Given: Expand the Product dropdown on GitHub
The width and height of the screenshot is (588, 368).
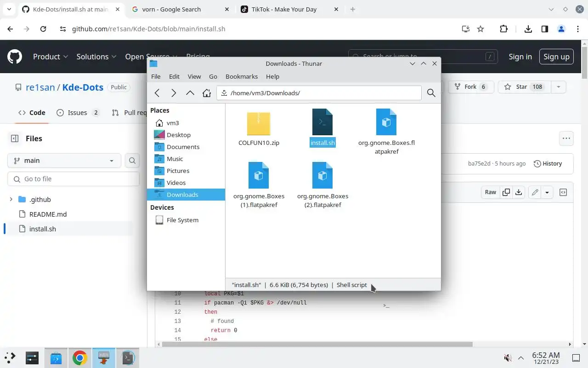Looking at the screenshot, I should pos(51,57).
